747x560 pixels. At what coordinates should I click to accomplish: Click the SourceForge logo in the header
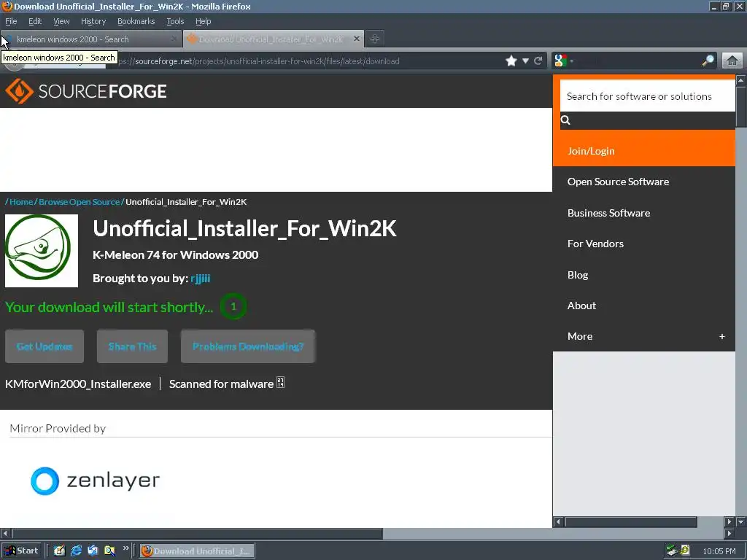(x=86, y=91)
